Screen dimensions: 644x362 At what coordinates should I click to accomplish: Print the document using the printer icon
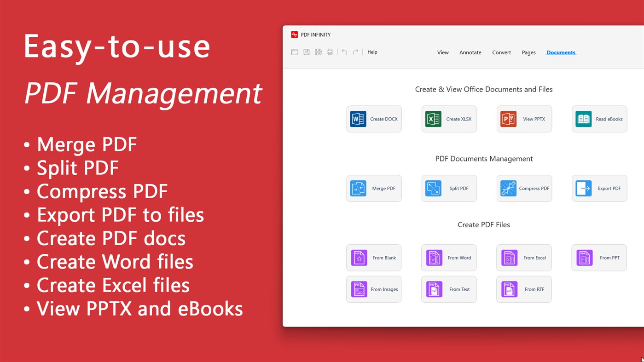click(330, 52)
